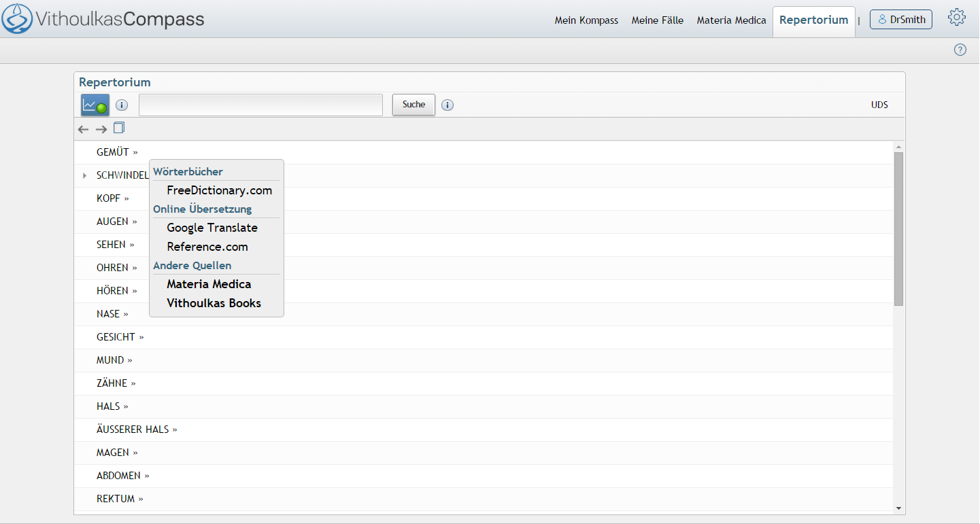Choose Google Translate from popup menu
Image resolution: width=980 pixels, height=524 pixels.
212,228
